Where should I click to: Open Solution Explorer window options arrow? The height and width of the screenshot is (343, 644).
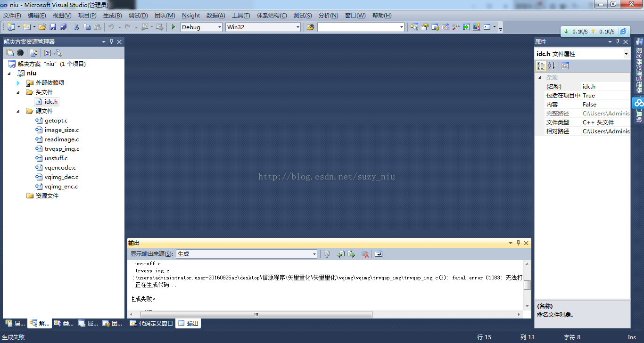pos(104,41)
